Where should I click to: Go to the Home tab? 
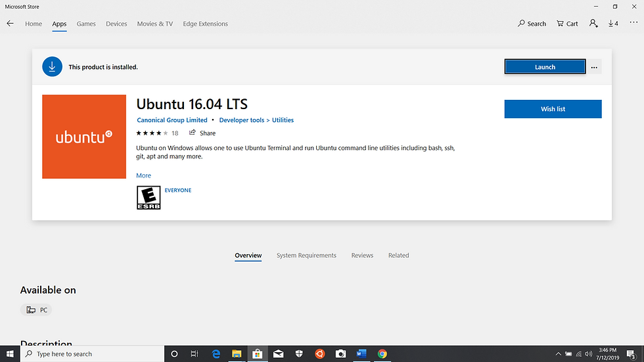pos(34,24)
